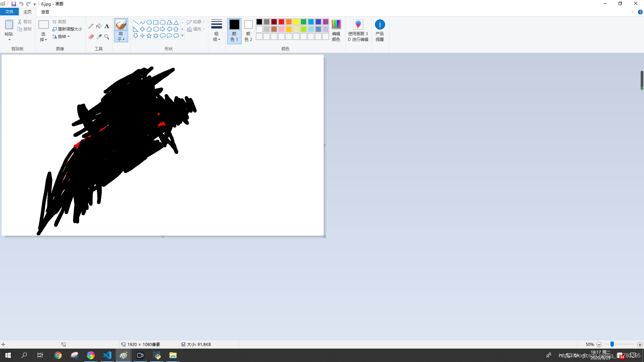Click the Rectangular selection icon
This screenshot has width=644, height=362.
click(x=44, y=25)
